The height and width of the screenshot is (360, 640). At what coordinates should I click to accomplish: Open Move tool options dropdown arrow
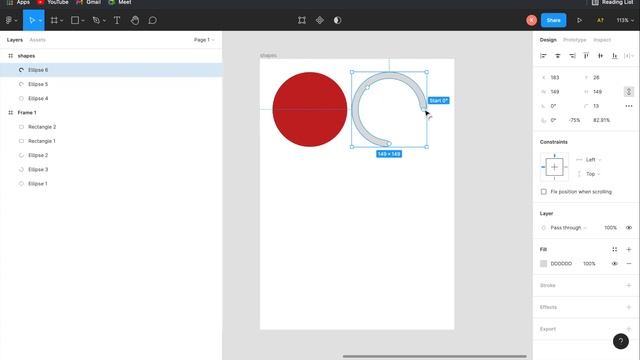click(x=40, y=20)
